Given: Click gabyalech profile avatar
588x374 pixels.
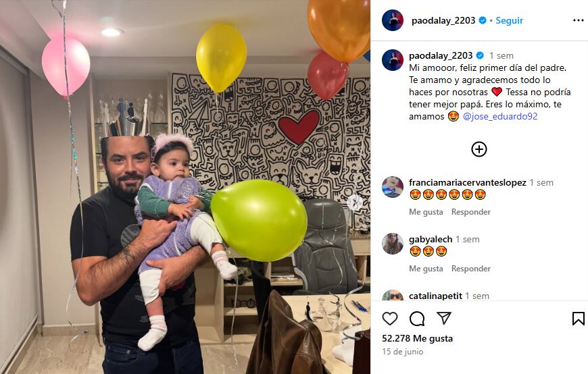Looking at the screenshot, I should point(393,244).
